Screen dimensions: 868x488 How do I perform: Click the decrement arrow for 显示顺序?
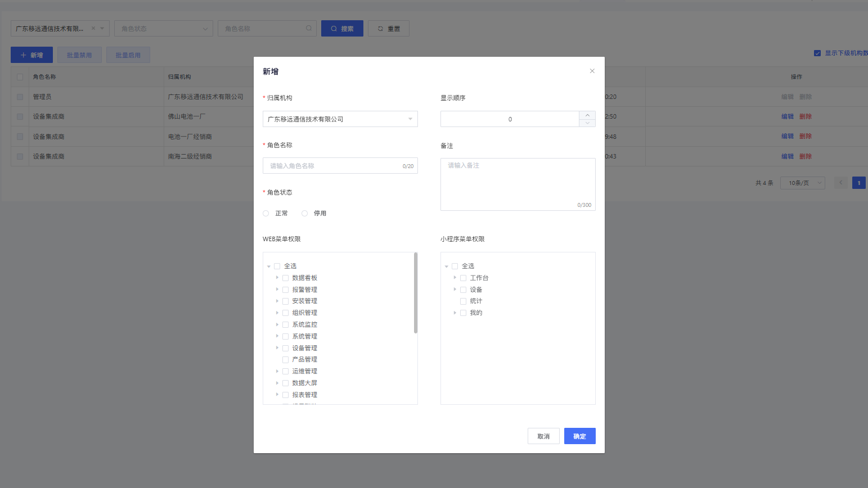(x=587, y=123)
